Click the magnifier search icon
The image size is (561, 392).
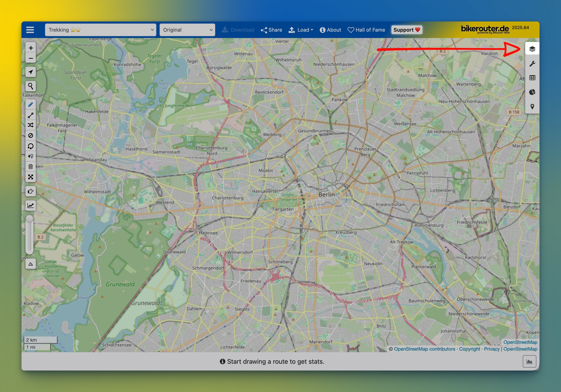coord(31,86)
